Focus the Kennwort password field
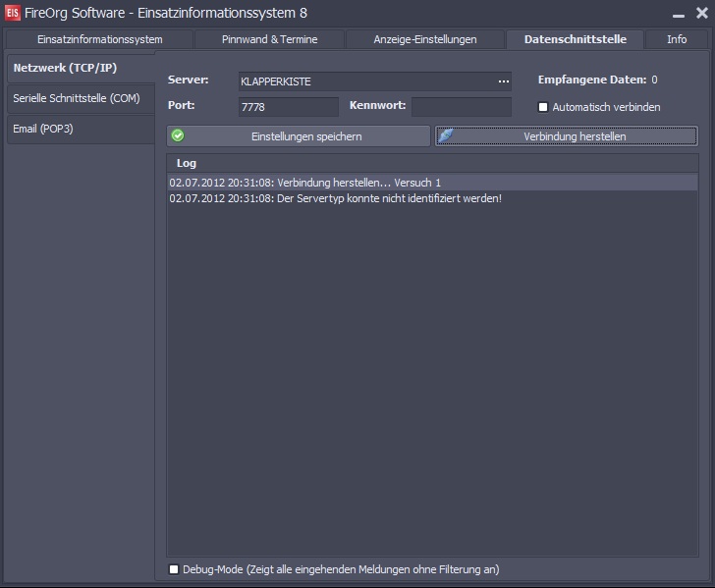This screenshot has height=588, width=715. 461,106
